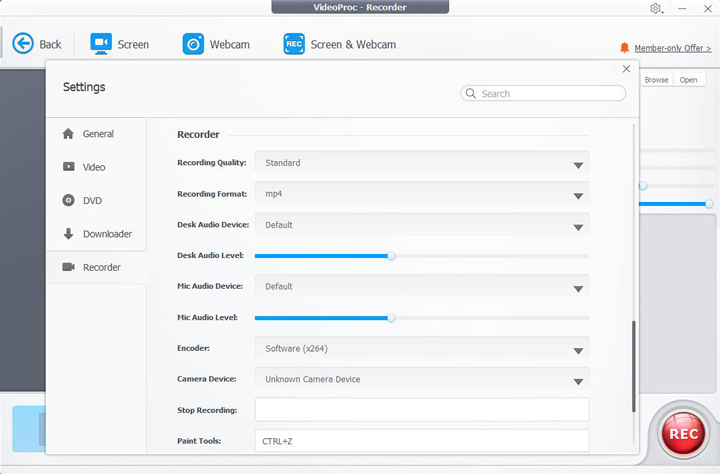Open the gear settings icon in title bar
Screen dimensions: 720x474
(x=656, y=8)
